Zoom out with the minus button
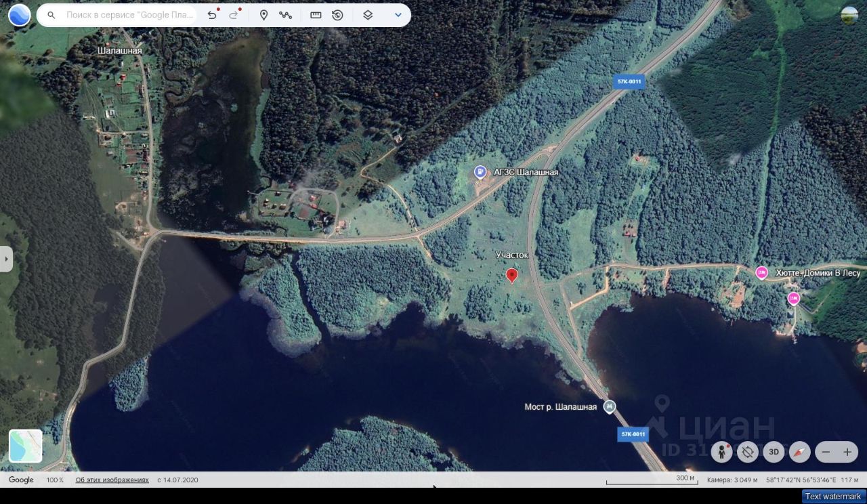The width and height of the screenshot is (867, 504). click(x=825, y=452)
